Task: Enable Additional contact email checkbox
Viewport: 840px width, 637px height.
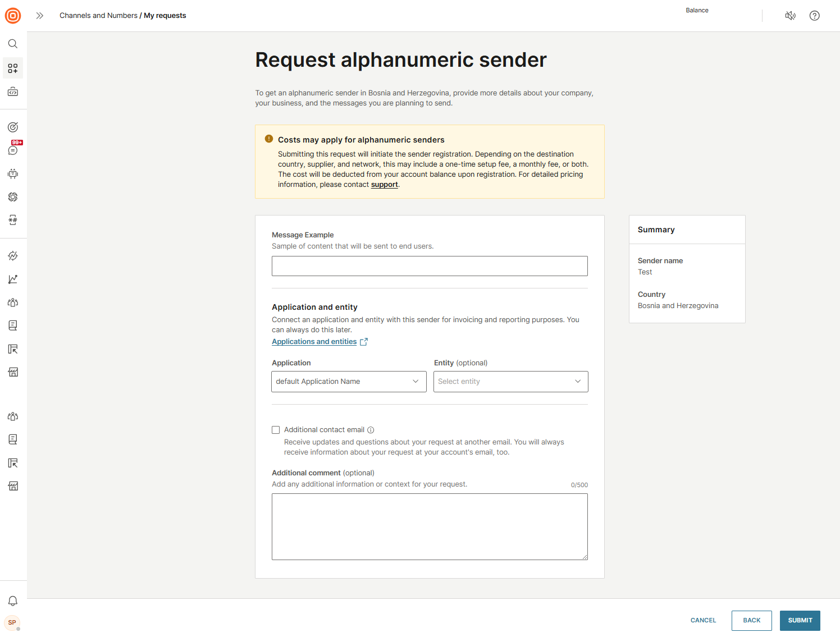Action: coord(276,430)
